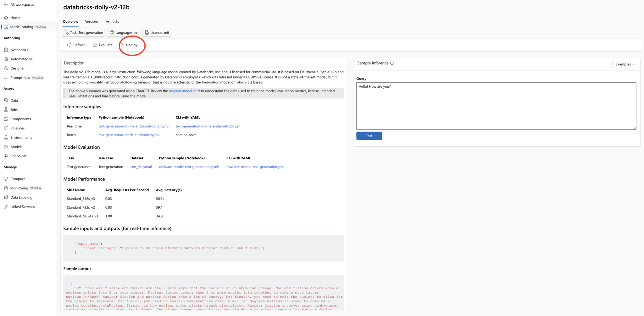This screenshot has height=316, width=644.
Task: Switch to the Artifacts tab
Action: click(x=112, y=21)
